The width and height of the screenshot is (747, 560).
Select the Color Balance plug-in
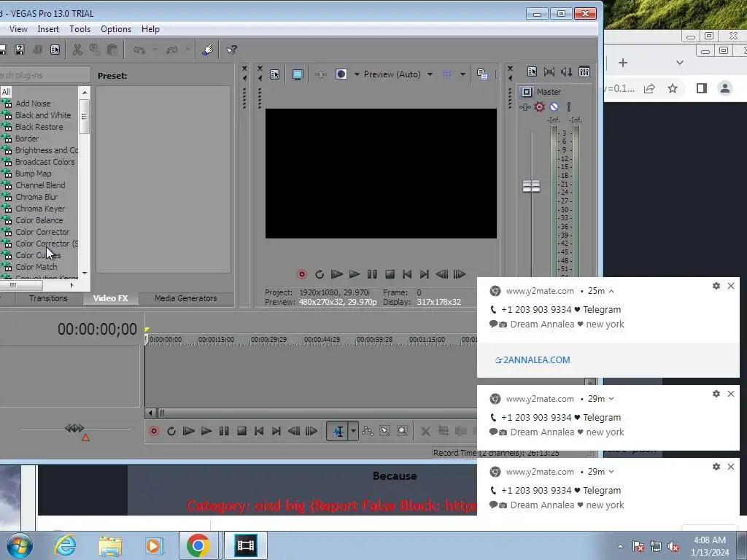click(x=39, y=220)
